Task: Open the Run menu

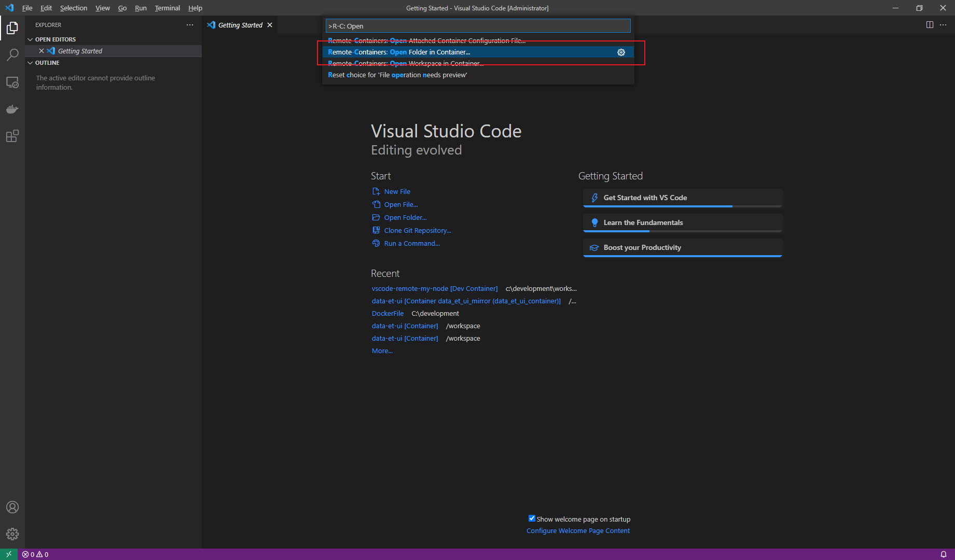Action: (141, 8)
